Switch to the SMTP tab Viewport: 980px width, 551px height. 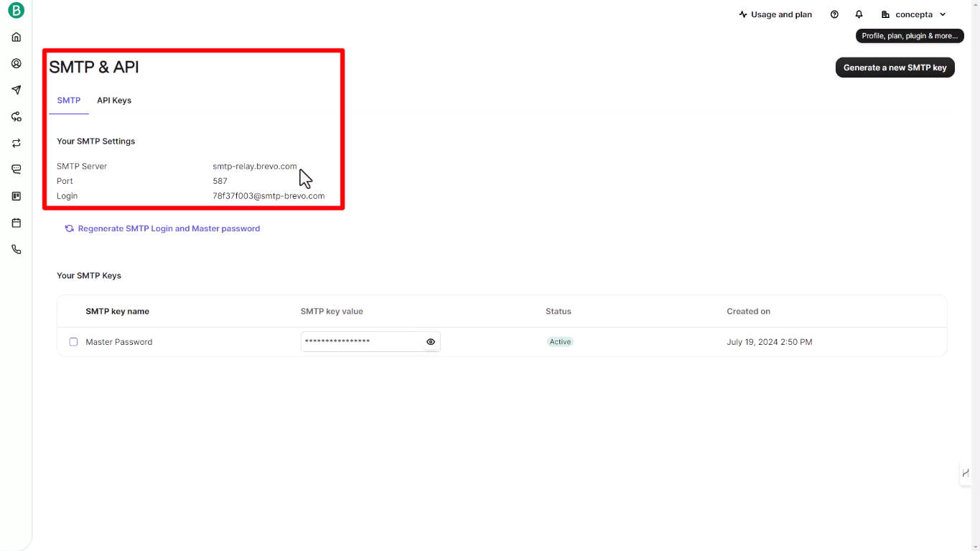click(x=69, y=101)
